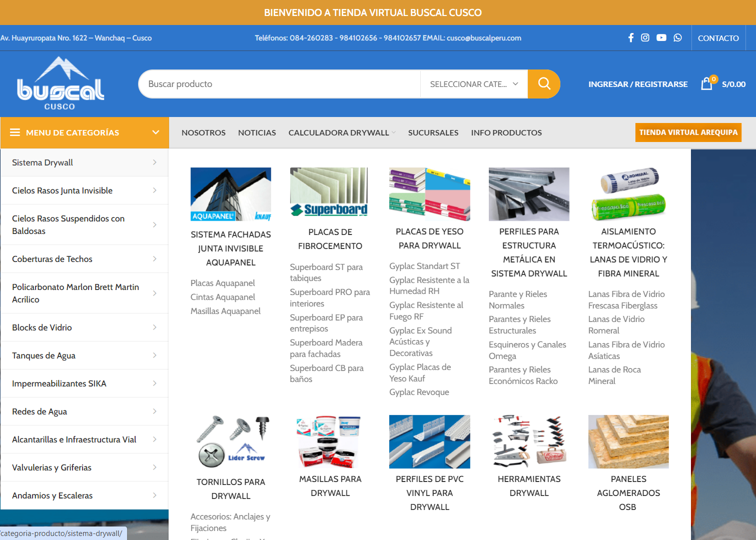Click the Tienda Virtual Arequipa button

pyautogui.click(x=688, y=132)
